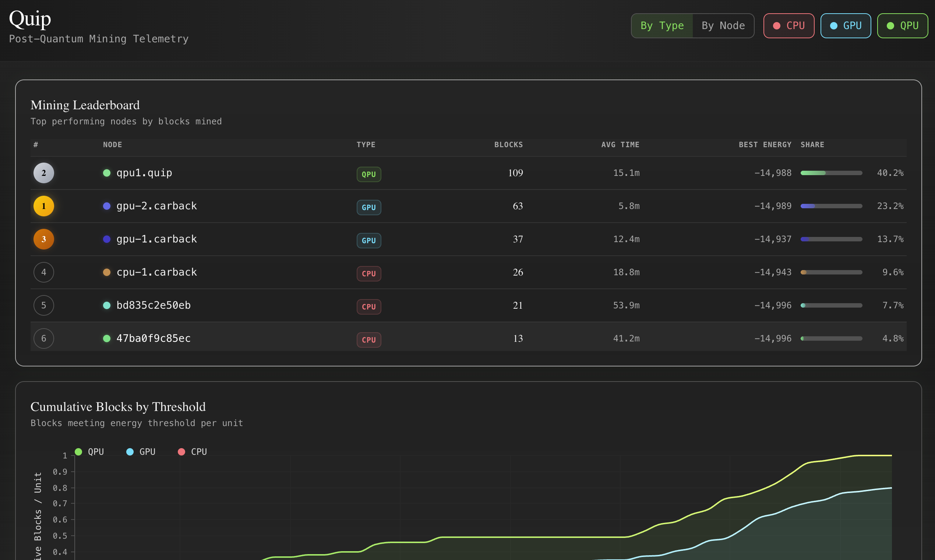Click the GPU type badge for gpu-2.carback

click(368, 207)
